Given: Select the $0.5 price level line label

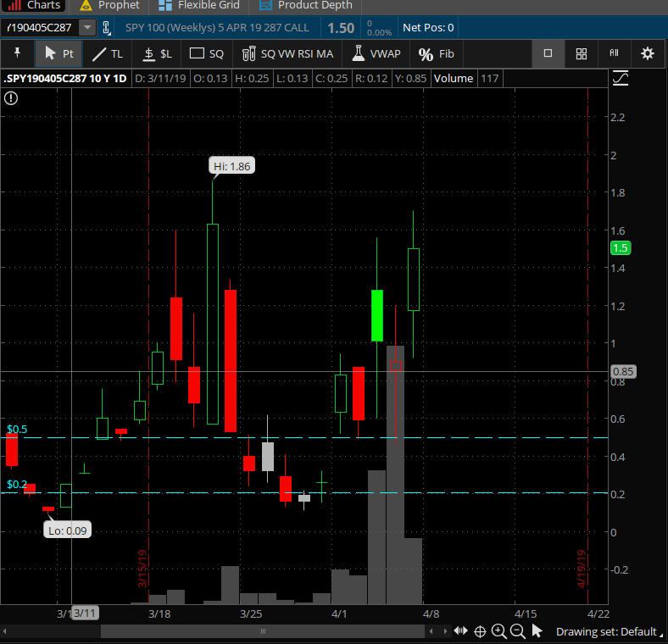Looking at the screenshot, I should point(17,429).
